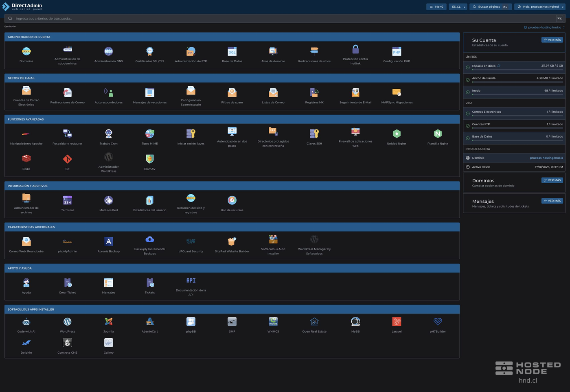Open the Redis icon
570x392 pixels.
tap(26, 159)
